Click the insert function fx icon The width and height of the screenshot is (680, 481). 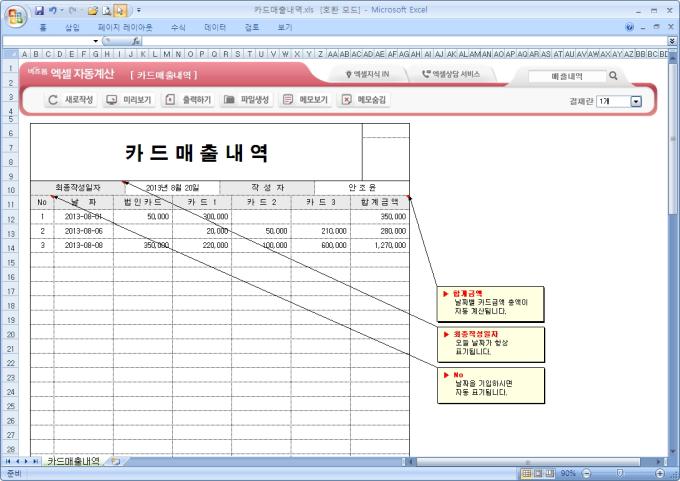(135, 41)
